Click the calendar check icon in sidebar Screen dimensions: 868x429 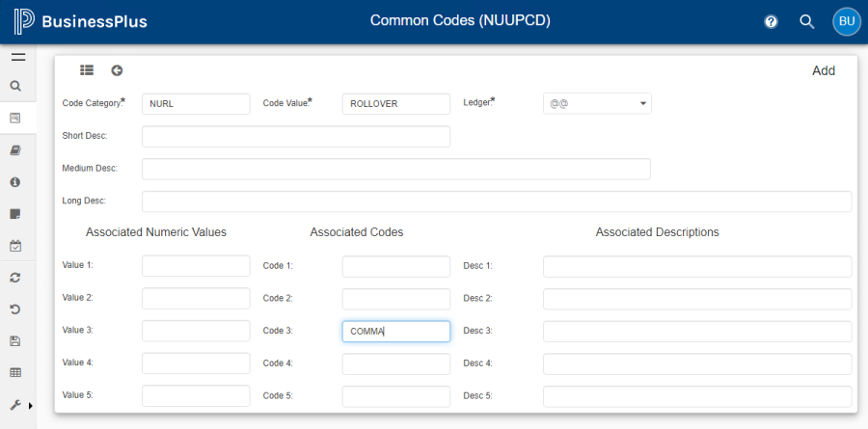(x=15, y=246)
